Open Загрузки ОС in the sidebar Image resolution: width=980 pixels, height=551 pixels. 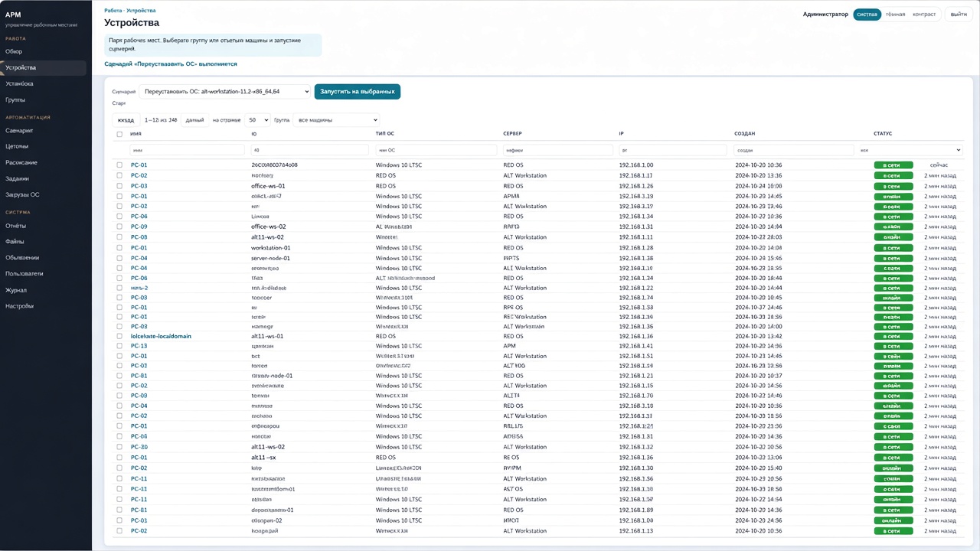(x=22, y=195)
